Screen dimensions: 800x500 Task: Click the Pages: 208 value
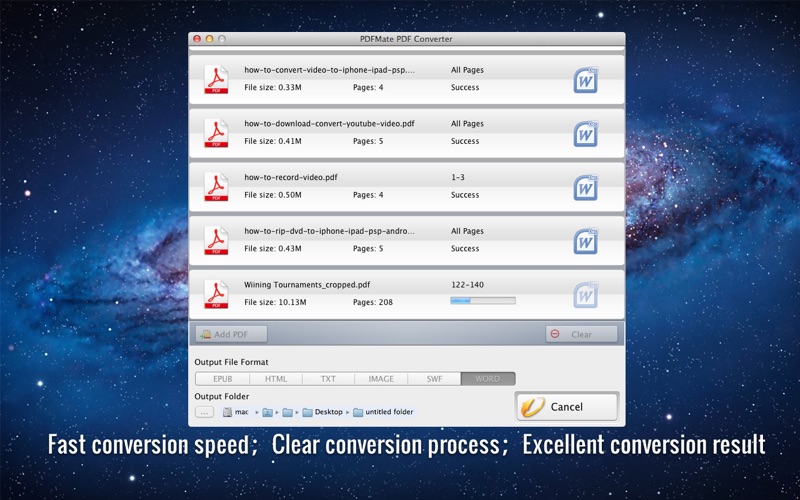point(373,302)
